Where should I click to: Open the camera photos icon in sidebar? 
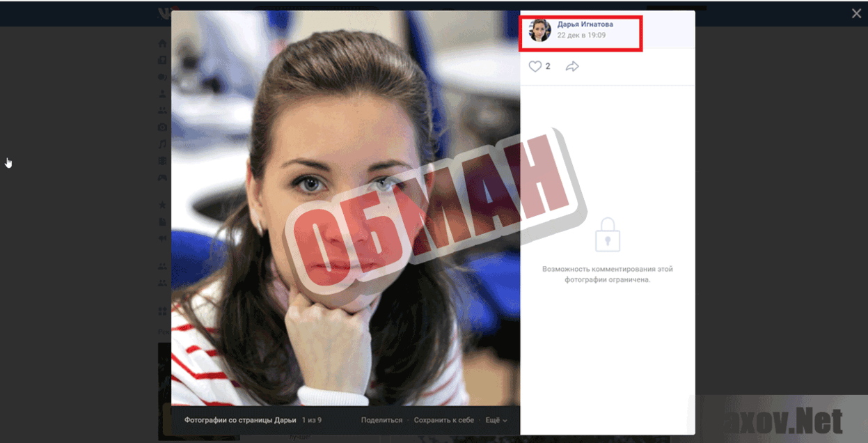coord(162,127)
